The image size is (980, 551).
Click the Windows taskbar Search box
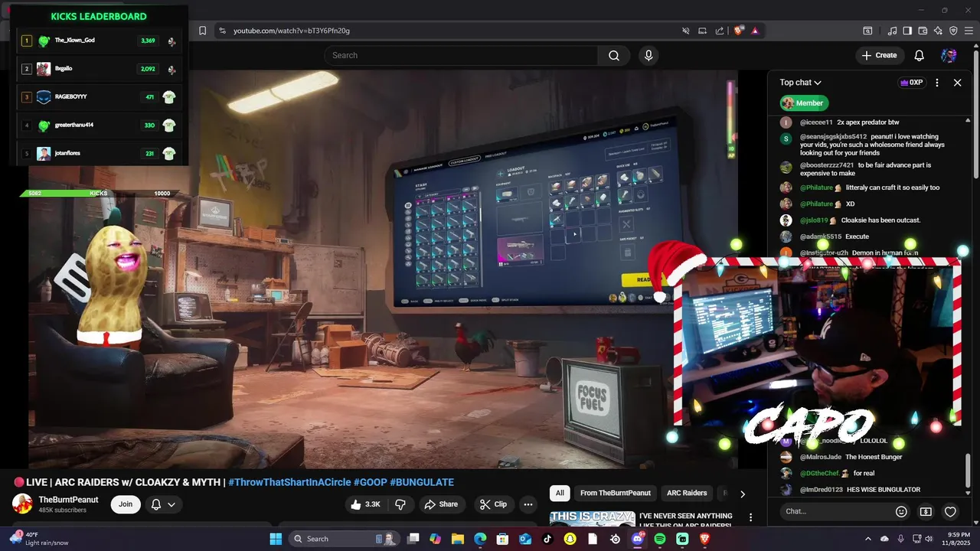pos(345,539)
